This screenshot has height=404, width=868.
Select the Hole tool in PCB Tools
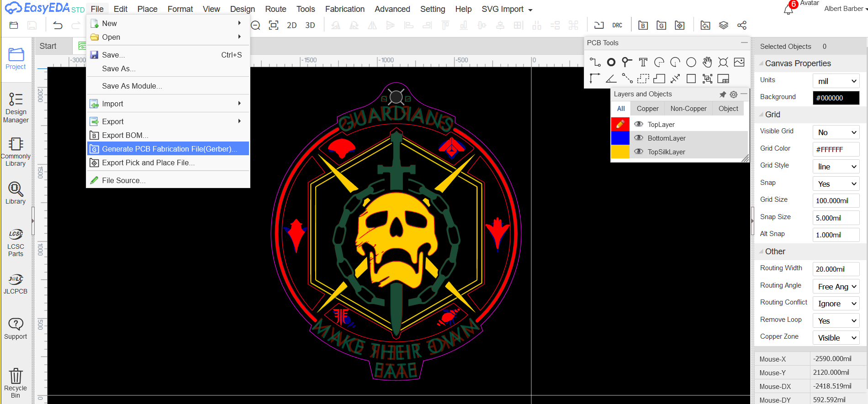pos(723,62)
